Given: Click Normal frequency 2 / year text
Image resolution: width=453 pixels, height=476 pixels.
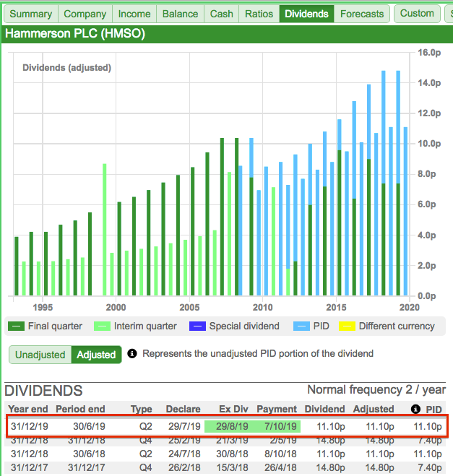Looking at the screenshot, I should 376,389.
